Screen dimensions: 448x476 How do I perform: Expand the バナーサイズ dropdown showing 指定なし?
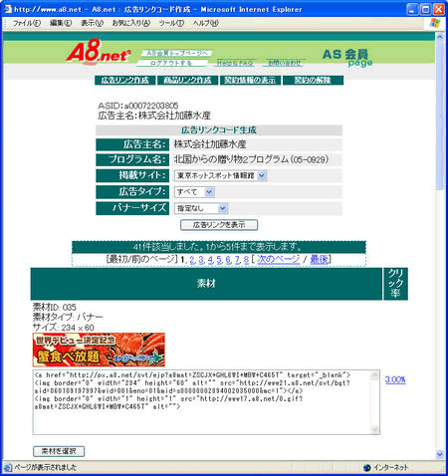point(201,208)
